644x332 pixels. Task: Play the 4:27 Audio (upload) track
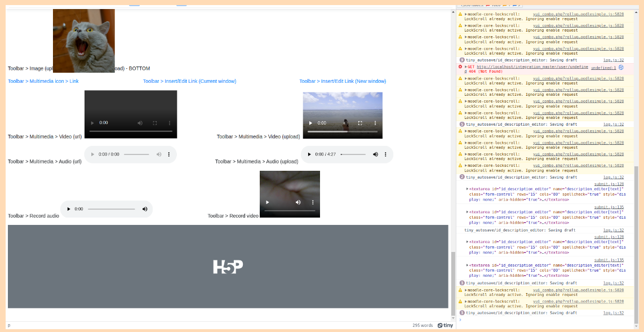pyautogui.click(x=308, y=154)
